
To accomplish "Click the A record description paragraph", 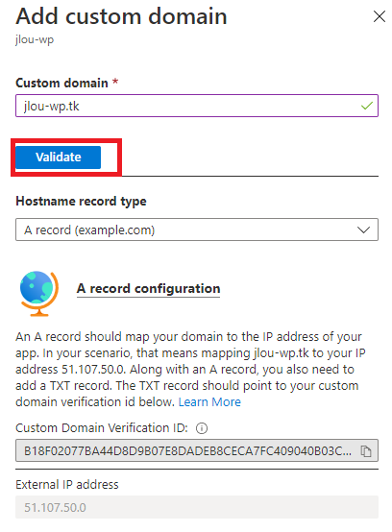I will (x=190, y=369).
